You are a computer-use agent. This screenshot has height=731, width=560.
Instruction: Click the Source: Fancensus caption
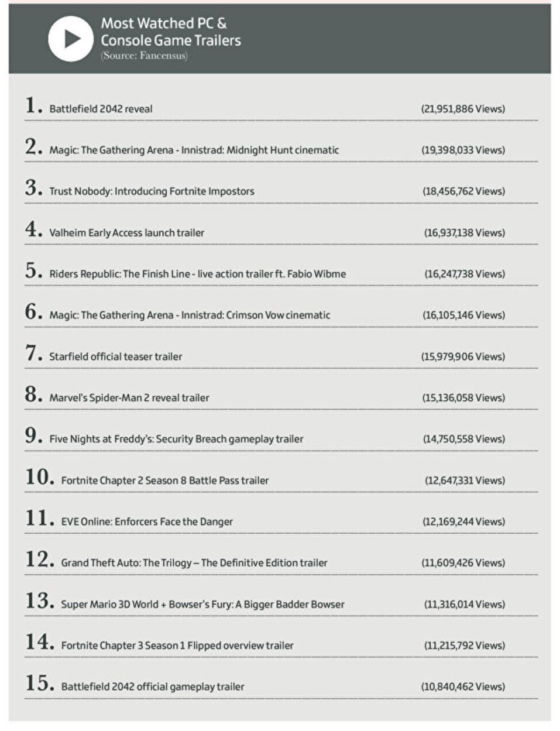click(144, 56)
